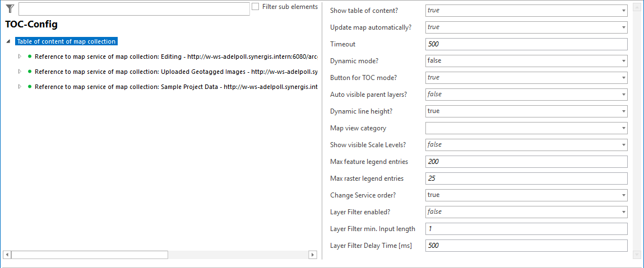Click the vertical scrollbar down arrow

(636, 255)
